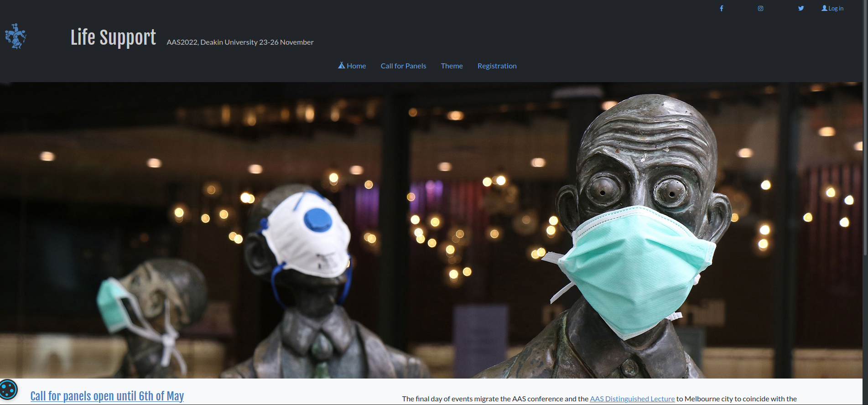The width and height of the screenshot is (868, 405).
Task: Follow the AAS Distinguished Lecture link
Action: [632, 399]
